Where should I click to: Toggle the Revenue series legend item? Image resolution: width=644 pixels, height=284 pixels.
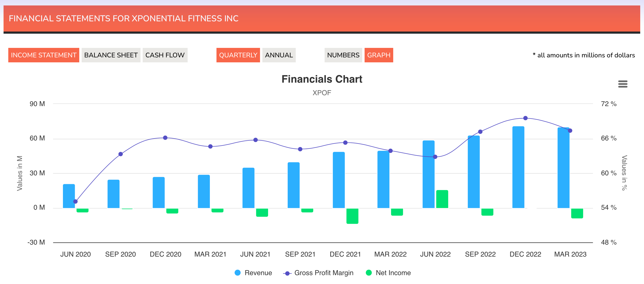258,273
